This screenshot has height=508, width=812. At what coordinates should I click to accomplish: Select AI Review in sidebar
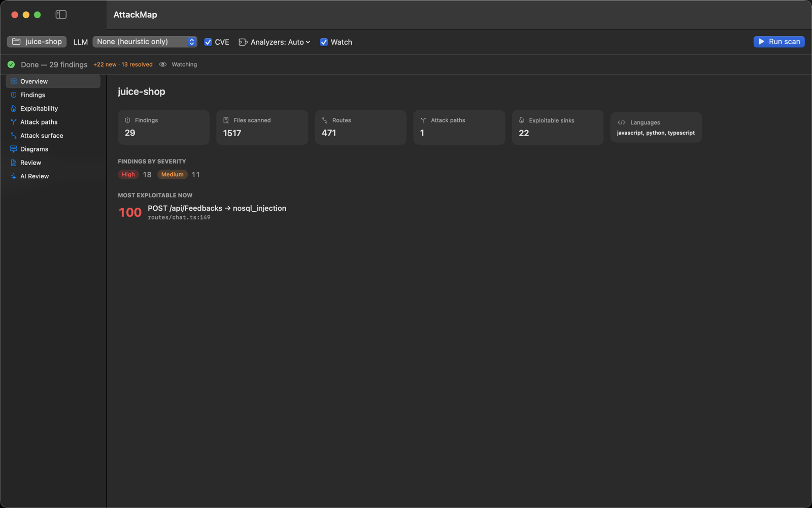pos(53,176)
